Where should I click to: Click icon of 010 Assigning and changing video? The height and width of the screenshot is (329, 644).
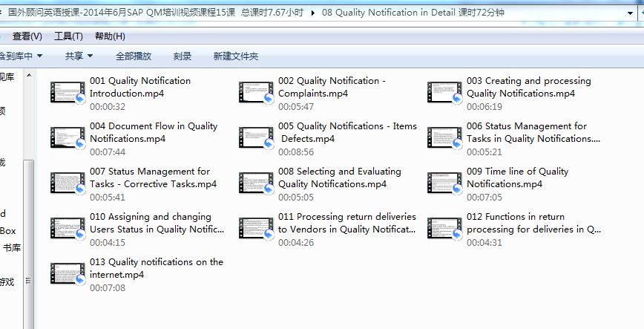(x=68, y=228)
